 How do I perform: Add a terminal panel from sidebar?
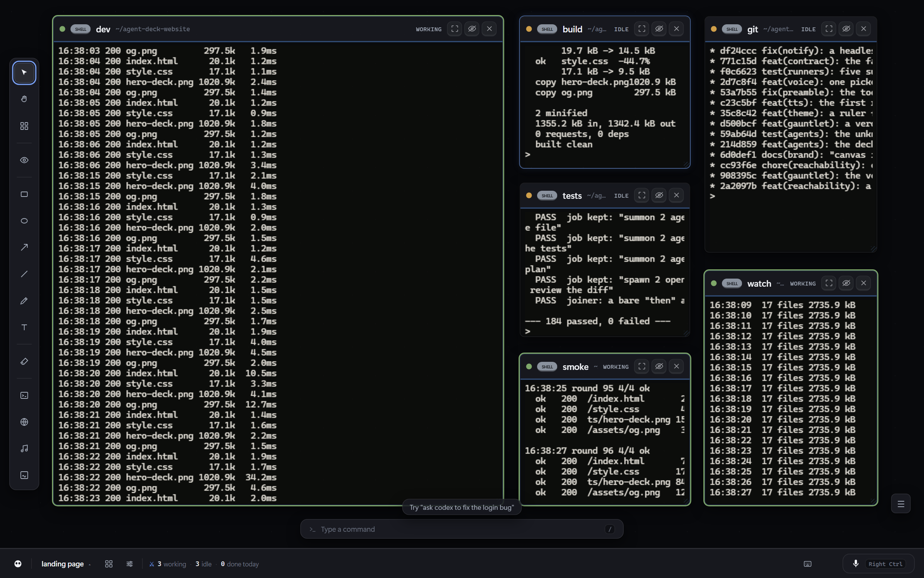point(24,395)
